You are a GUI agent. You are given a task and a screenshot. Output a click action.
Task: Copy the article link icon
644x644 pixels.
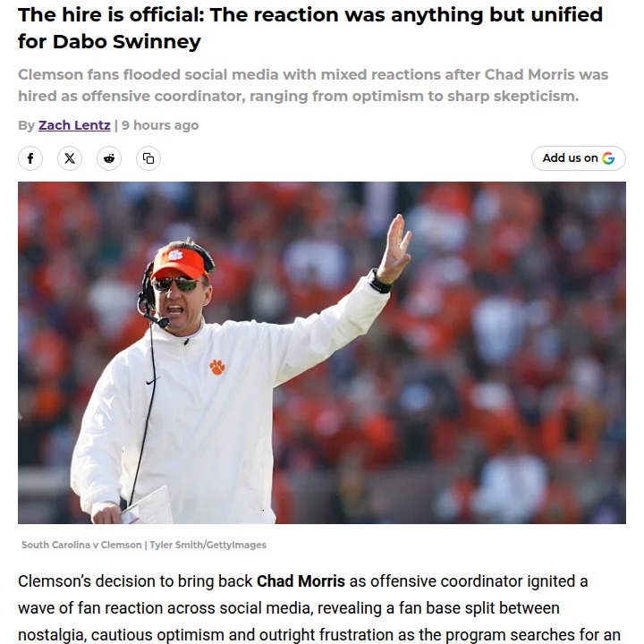[148, 158]
